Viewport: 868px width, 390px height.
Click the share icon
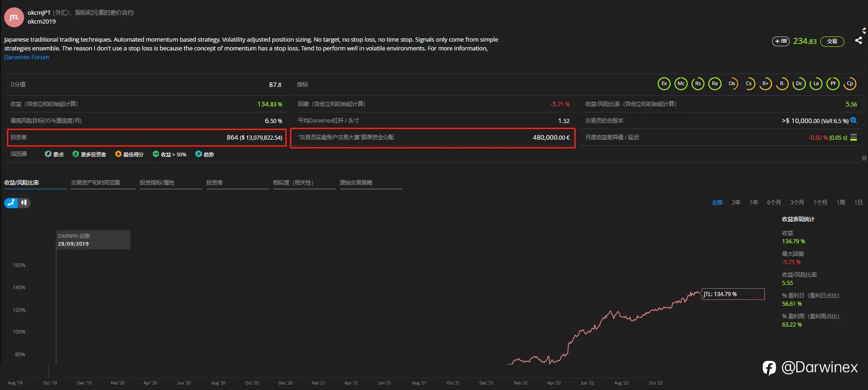[858, 40]
